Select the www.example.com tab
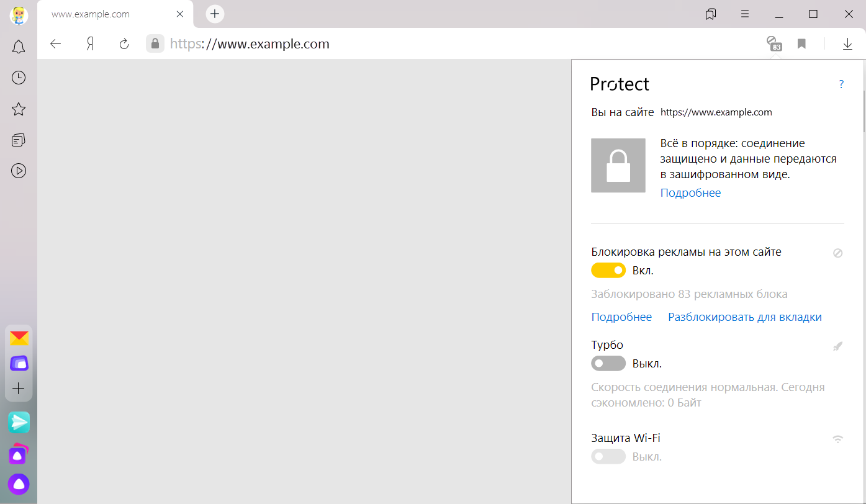 (x=115, y=14)
